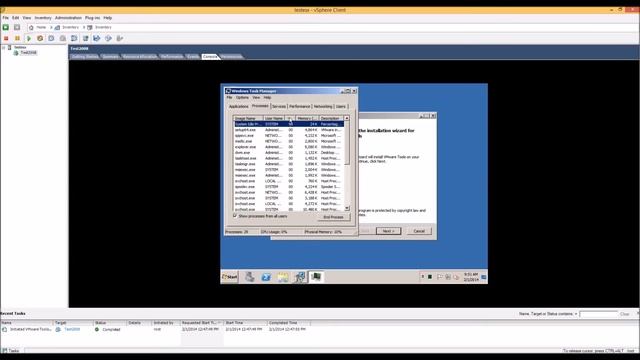Switch to the Events tab
640x360 pixels.
click(193, 57)
